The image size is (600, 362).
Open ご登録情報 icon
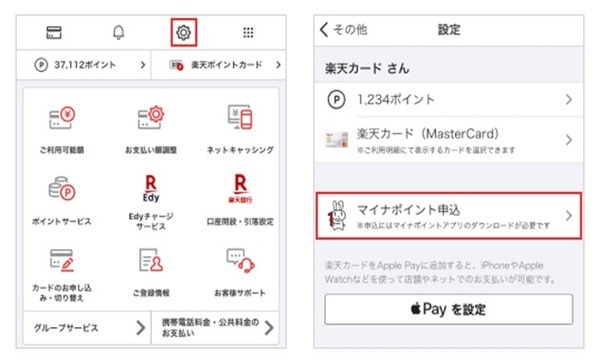(x=151, y=260)
